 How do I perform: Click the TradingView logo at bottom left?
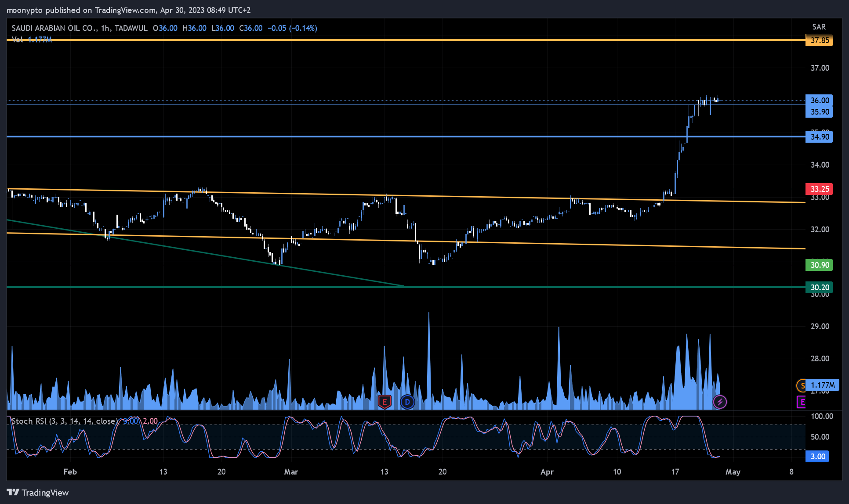pyautogui.click(x=38, y=493)
